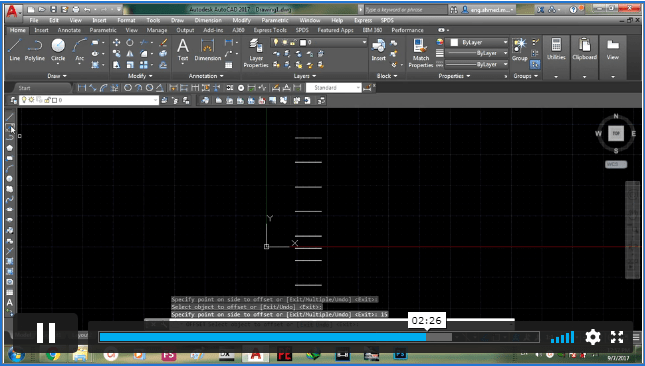Screen dimensions: 645x366
Task: Click the File Explorer icon in taskbar
Action: (80, 354)
